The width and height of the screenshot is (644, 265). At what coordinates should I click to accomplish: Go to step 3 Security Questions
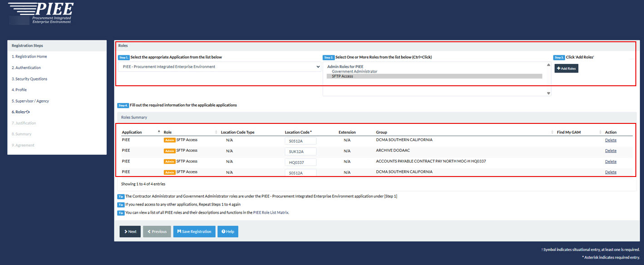click(x=29, y=79)
